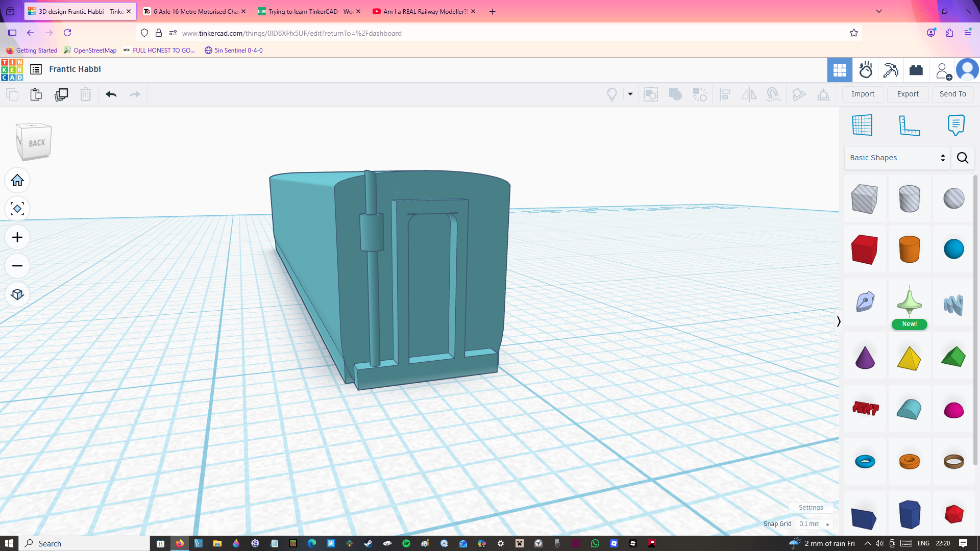Click the Home view button
The width and height of the screenshot is (980, 551).
(17, 181)
